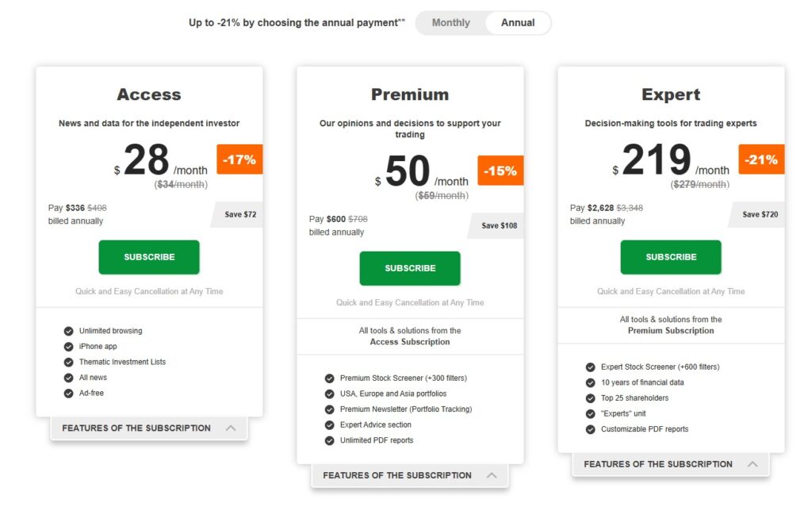Click the checkmark next to "iPhone app"
Image resolution: width=812 pixels, height=507 pixels.
tap(68, 347)
